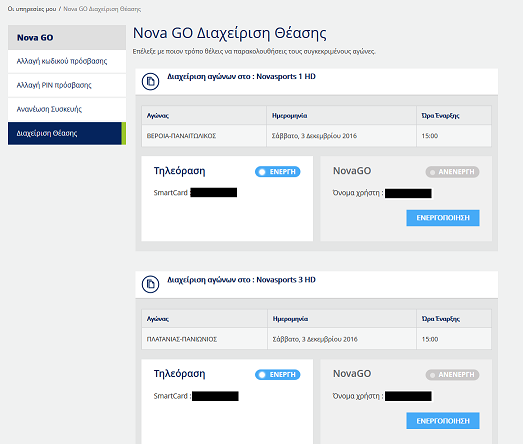This screenshot has width=523, height=444.
Task: Toggle the ΑΝΕΝΕΡΓΗ switch for NovaGO under Novasports 1 HD
Action: pyautogui.click(x=452, y=172)
